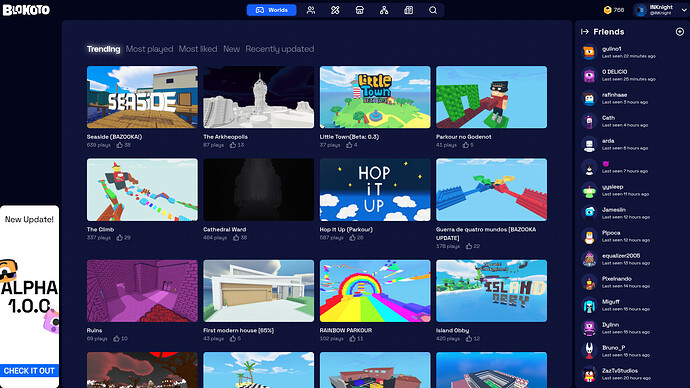Switch to the Recently updated tab

click(x=280, y=49)
